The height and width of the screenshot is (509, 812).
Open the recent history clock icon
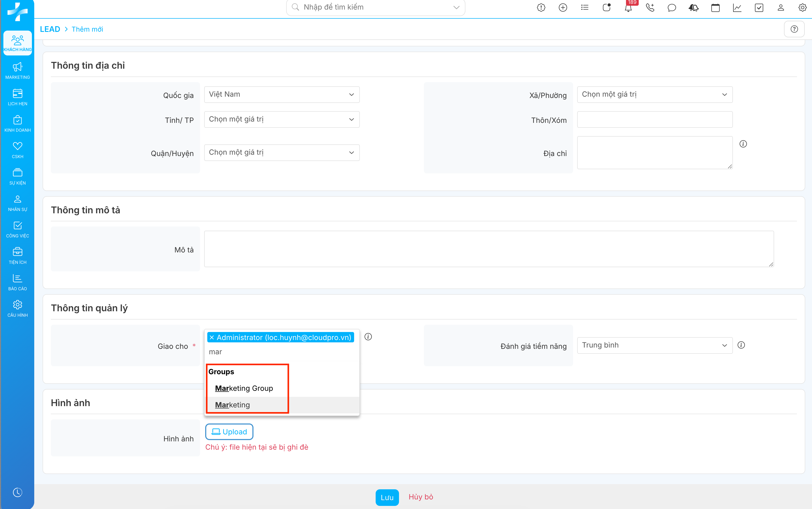pyautogui.click(x=18, y=492)
